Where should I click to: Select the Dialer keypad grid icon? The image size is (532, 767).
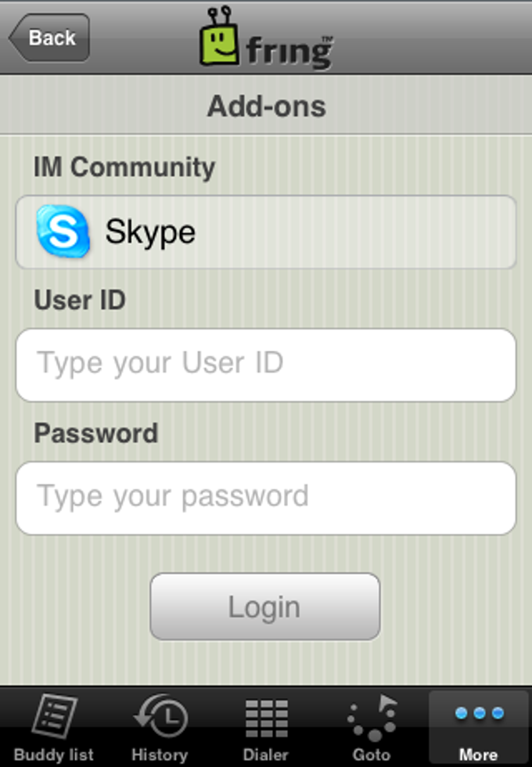pos(267,718)
